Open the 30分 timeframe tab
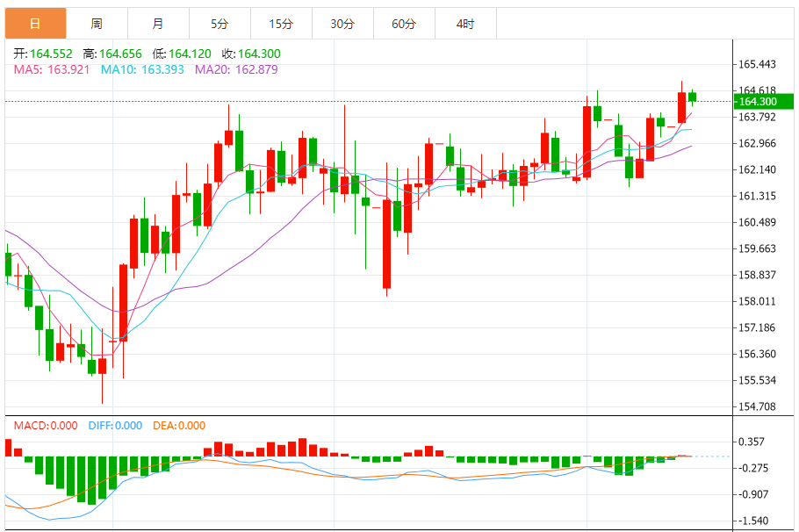 [x=343, y=24]
